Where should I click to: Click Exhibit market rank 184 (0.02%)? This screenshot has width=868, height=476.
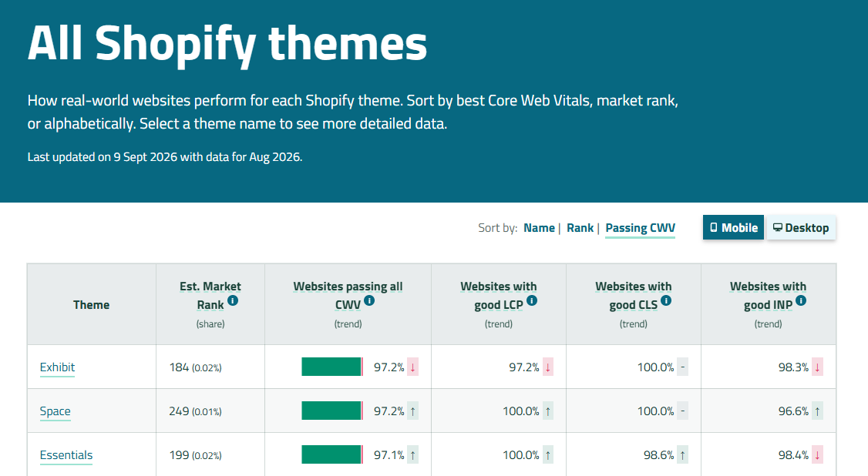(195, 367)
